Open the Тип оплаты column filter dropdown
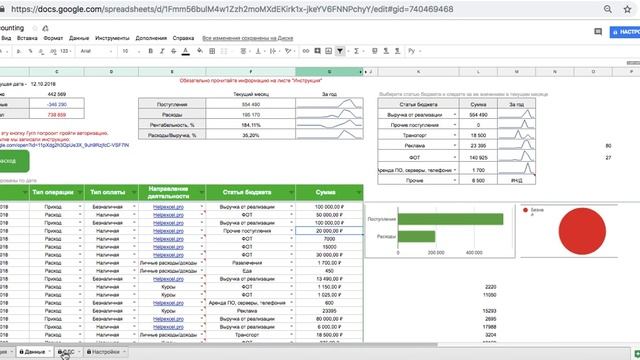Viewport: 640px width, 360px height. (134, 192)
